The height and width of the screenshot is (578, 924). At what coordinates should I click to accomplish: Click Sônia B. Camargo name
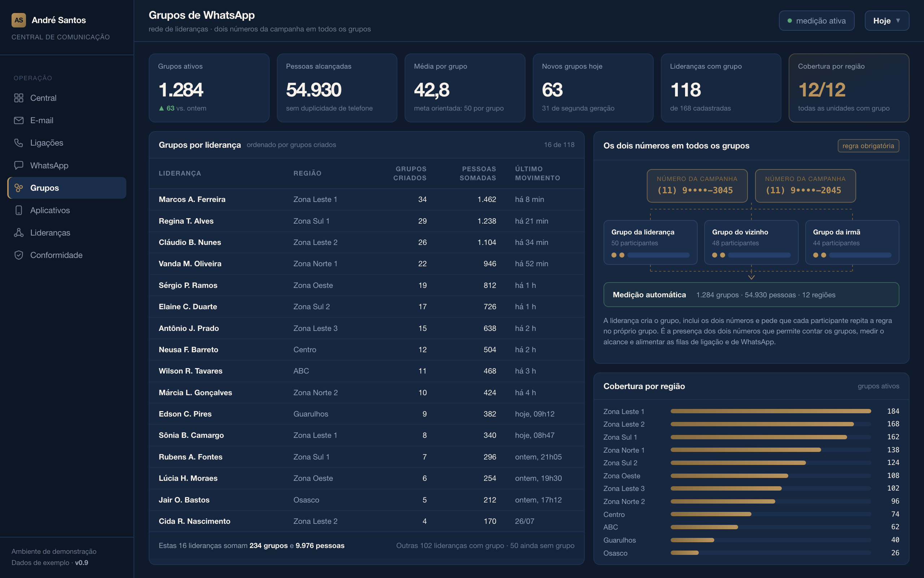[191, 435]
